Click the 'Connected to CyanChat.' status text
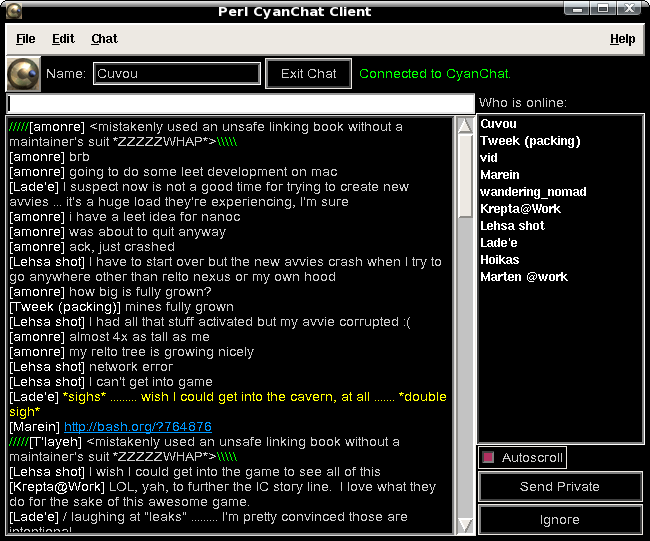650x541 pixels. [x=435, y=74]
